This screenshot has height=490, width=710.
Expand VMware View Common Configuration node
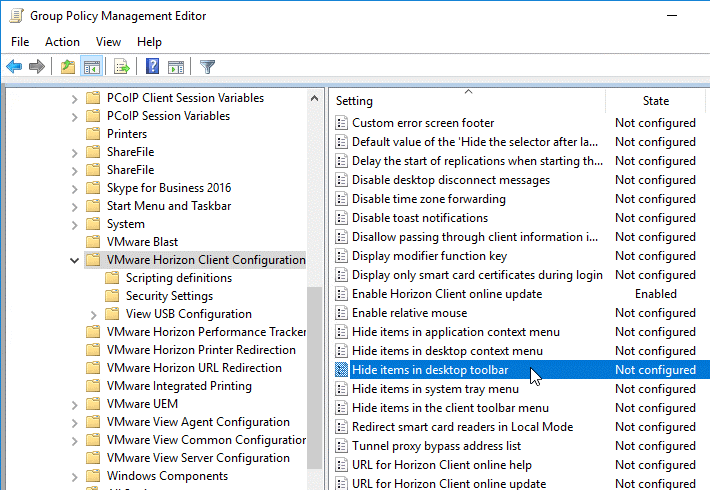click(75, 441)
